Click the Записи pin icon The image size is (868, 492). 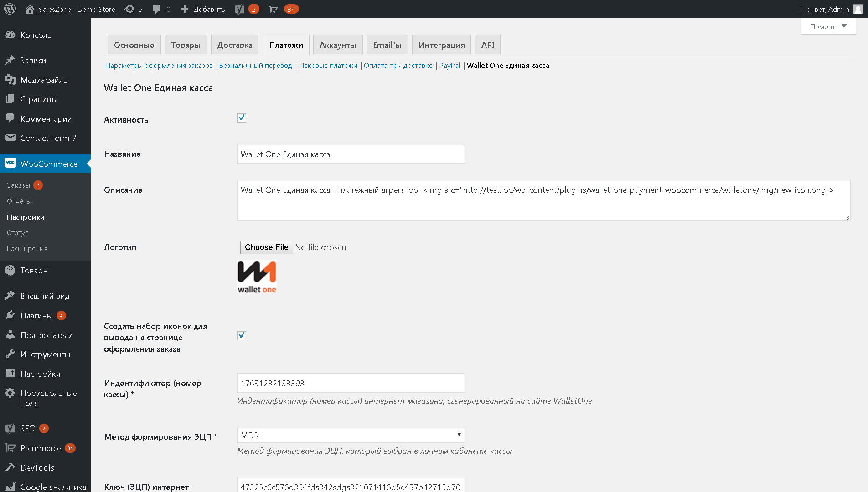[x=10, y=60]
